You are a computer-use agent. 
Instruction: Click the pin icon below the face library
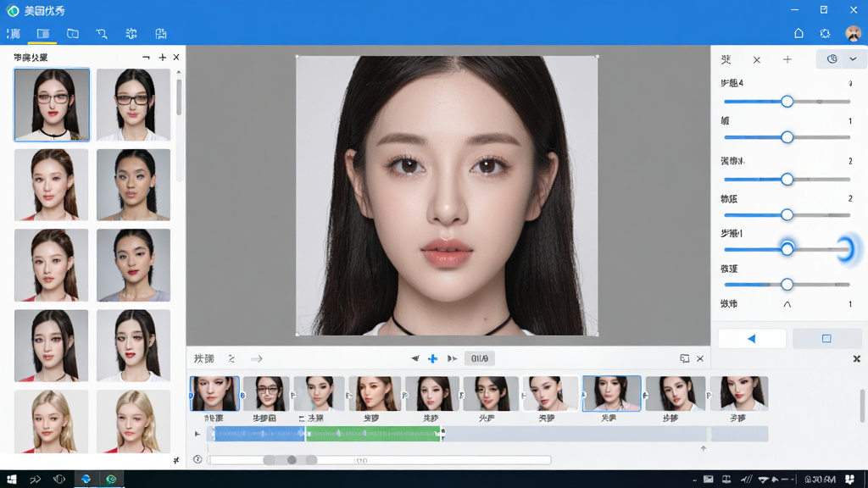176,460
